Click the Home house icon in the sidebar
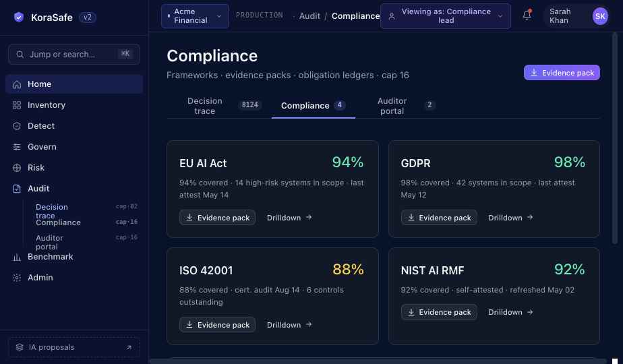Image resolution: width=623 pixels, height=364 pixels. (17, 84)
